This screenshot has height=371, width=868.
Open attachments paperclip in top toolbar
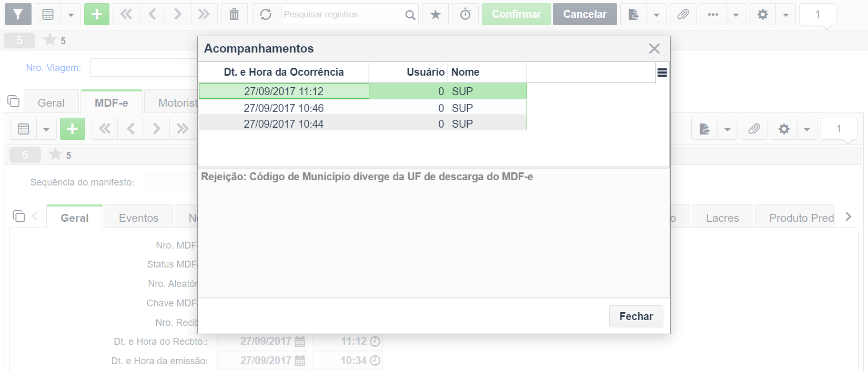click(683, 14)
